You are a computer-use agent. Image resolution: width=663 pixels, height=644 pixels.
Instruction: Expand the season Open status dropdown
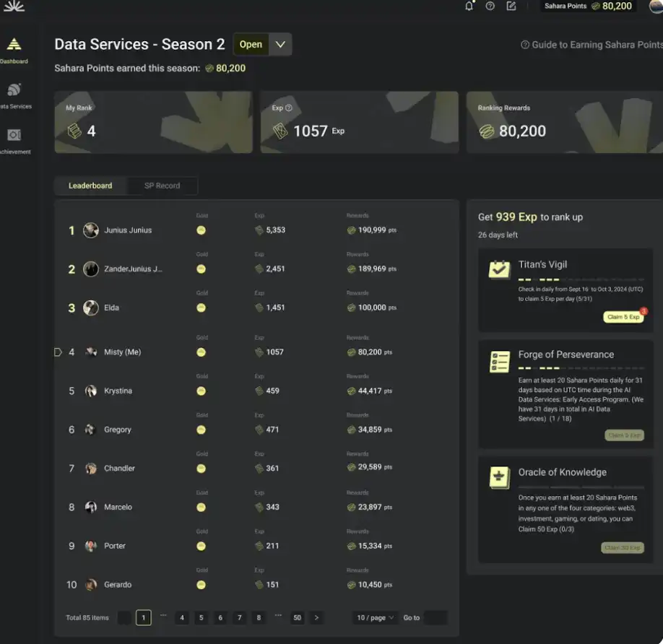280,45
